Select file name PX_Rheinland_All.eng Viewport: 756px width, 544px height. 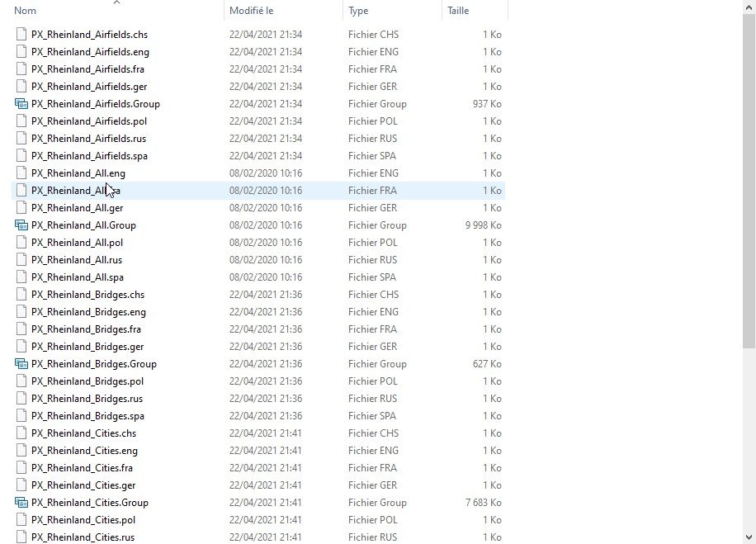78,173
